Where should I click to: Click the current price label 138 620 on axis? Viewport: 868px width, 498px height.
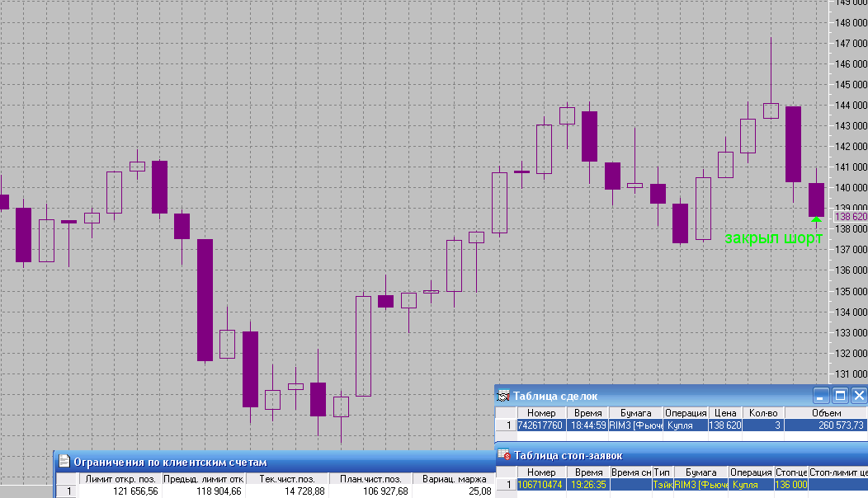click(851, 217)
